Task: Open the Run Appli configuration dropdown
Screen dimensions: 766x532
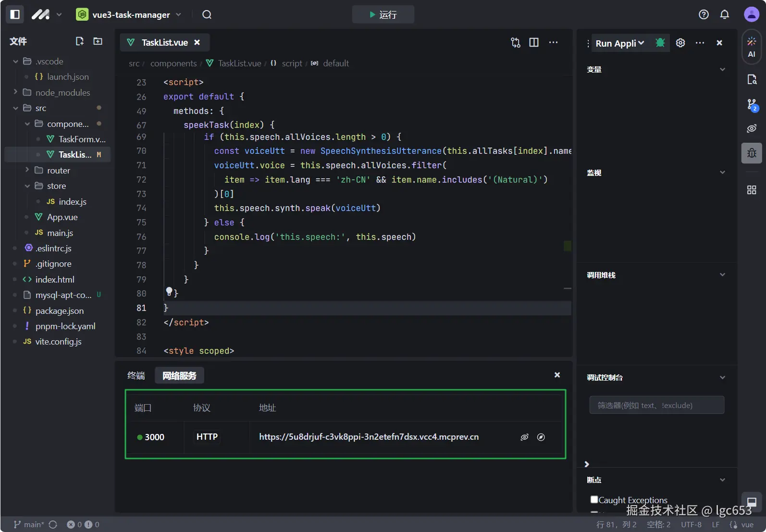Action: 619,43
